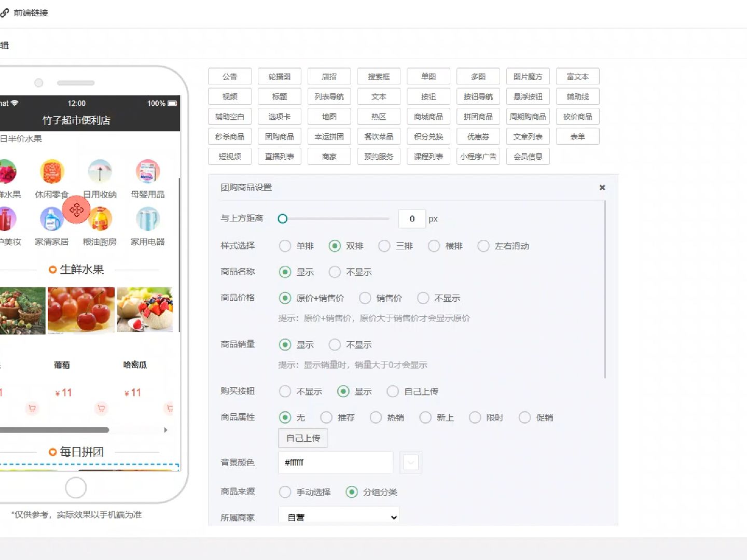Click the move crosshair icon on the preview

point(76,210)
